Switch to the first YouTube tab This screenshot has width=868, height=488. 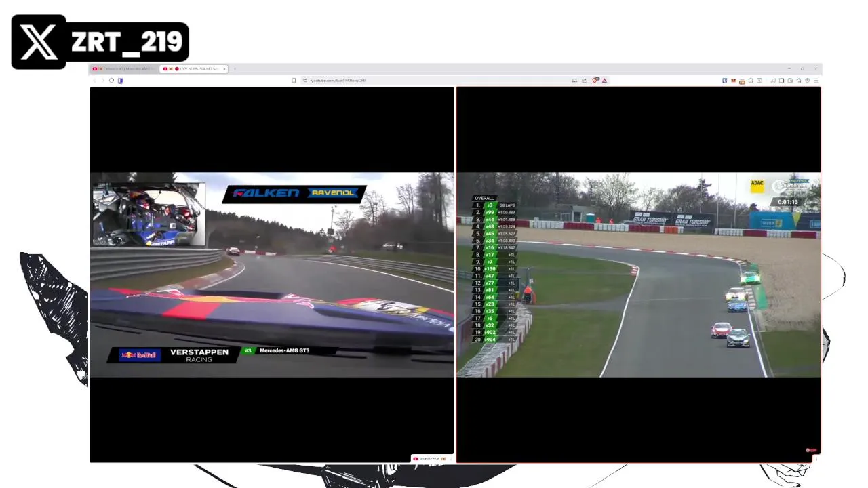(124, 68)
